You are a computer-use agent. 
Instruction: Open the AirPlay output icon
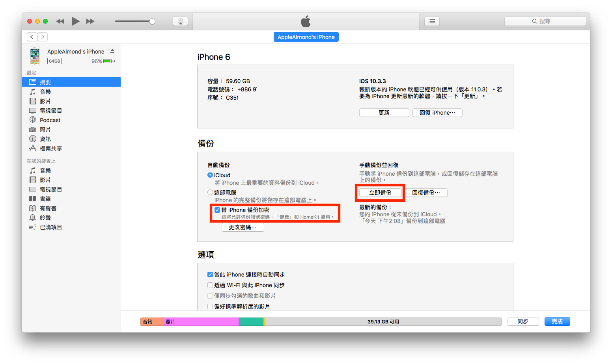(x=180, y=21)
